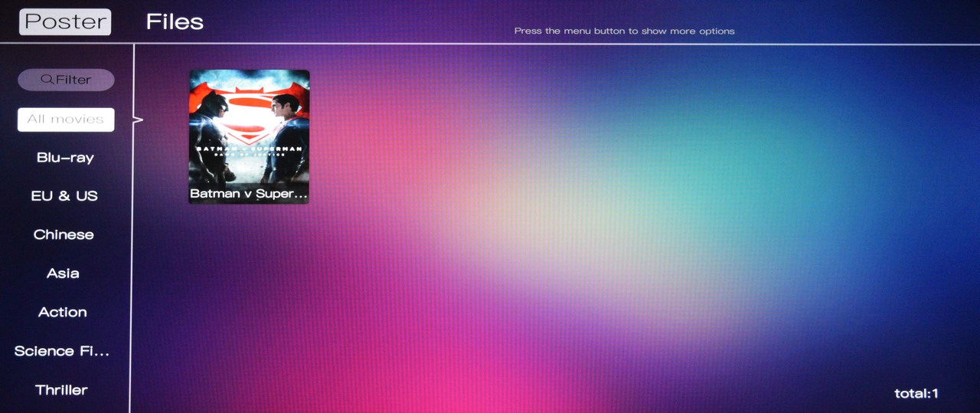Click the menu button hint text
This screenshot has height=413, width=980.
[624, 31]
